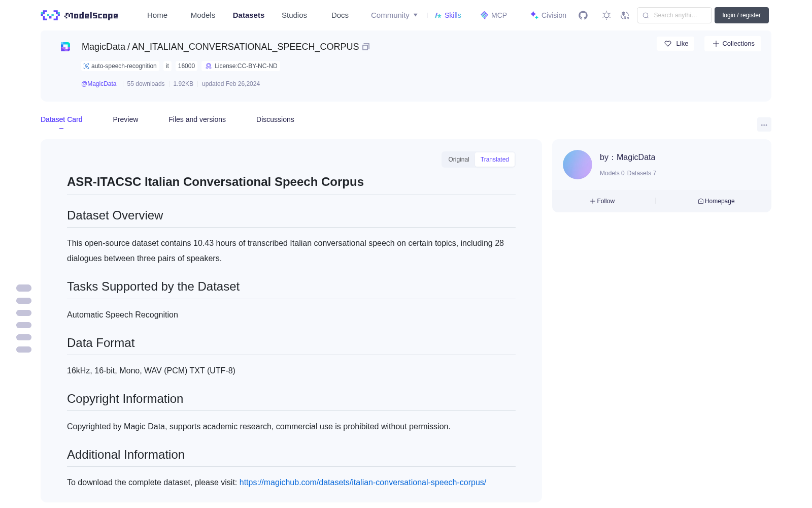
Task: Switch to the Preview tab
Action: click(x=125, y=119)
